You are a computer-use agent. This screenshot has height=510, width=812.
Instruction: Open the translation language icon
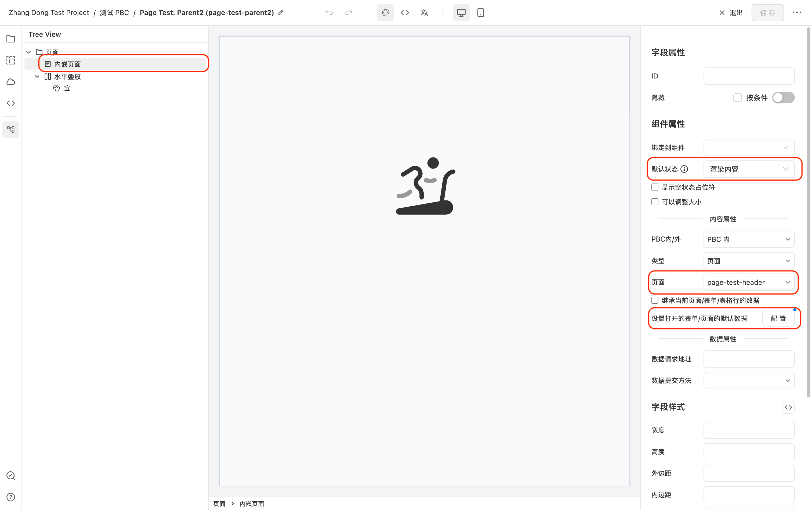(x=424, y=13)
